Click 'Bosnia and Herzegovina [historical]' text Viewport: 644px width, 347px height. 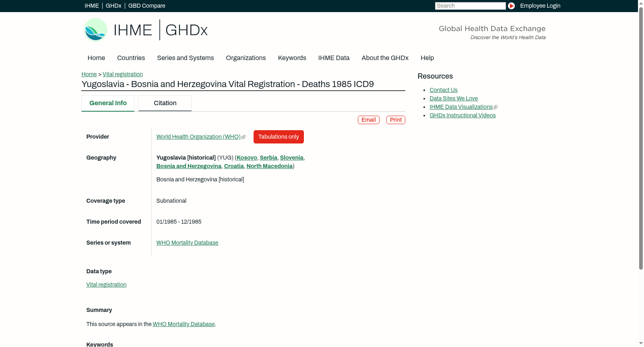[200, 180]
